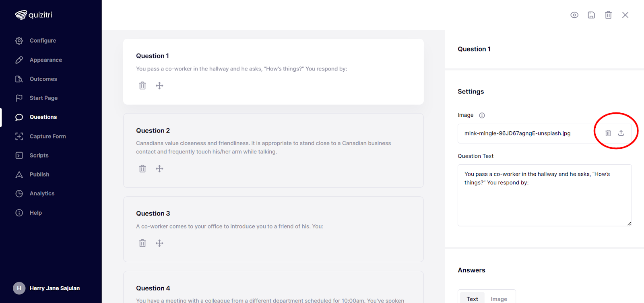Go to Publish page

[39, 174]
